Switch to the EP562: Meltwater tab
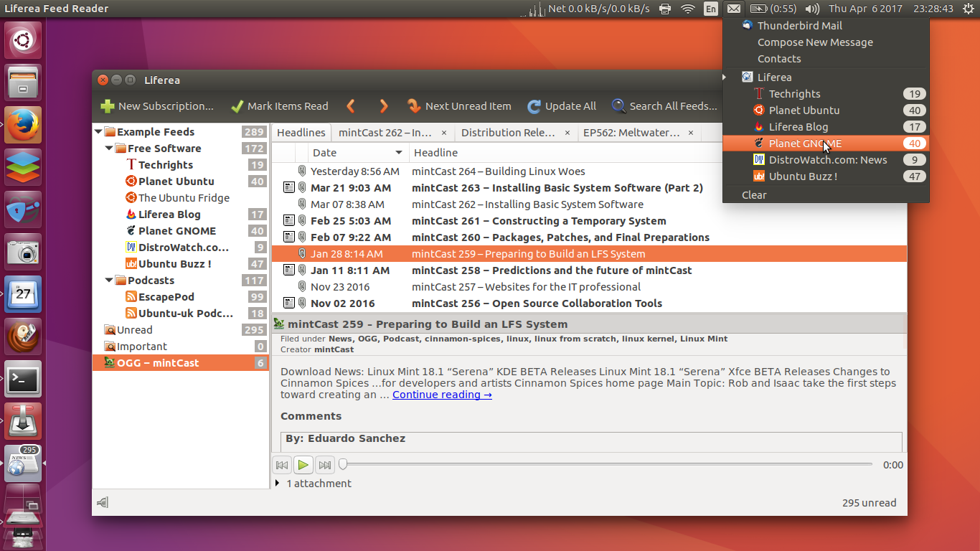Viewport: 980px width, 551px height. 631,133
